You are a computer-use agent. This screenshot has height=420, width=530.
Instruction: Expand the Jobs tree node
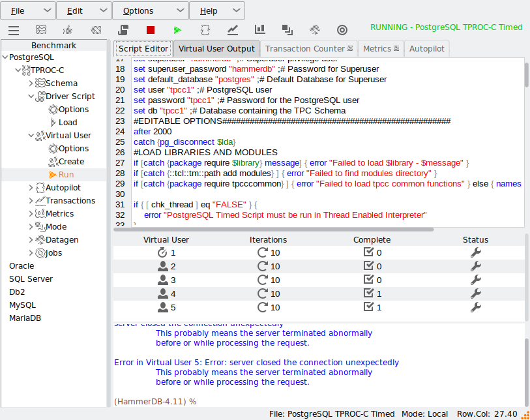[31, 253]
